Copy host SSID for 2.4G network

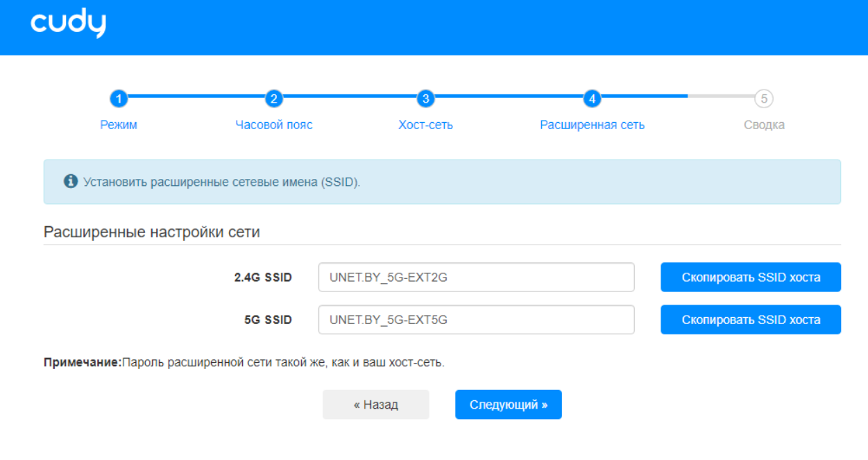(751, 278)
